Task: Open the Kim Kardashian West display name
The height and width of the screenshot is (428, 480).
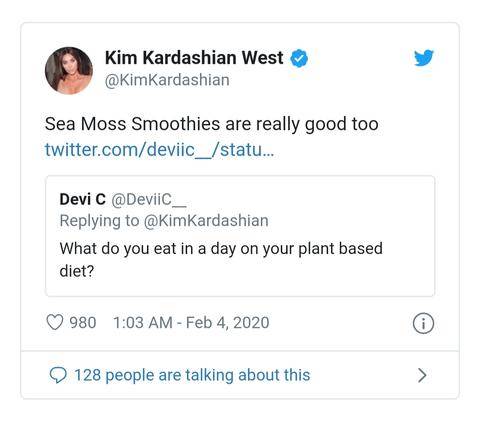Action: tap(194, 58)
